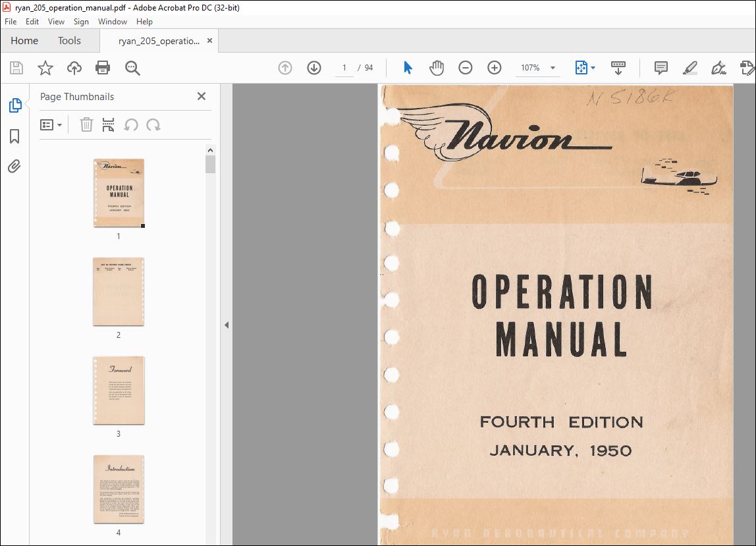This screenshot has width=756, height=546.
Task: Close the Page Thumbnails panel
Action: pyautogui.click(x=202, y=96)
